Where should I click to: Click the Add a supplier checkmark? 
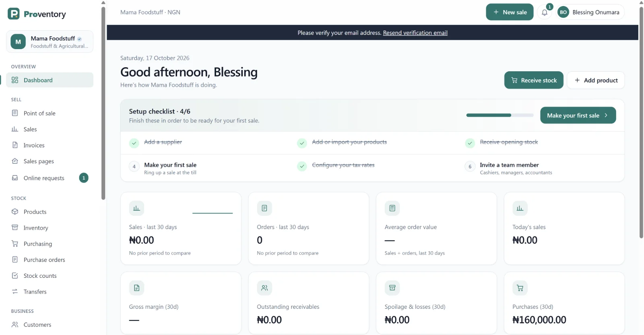[x=134, y=143]
